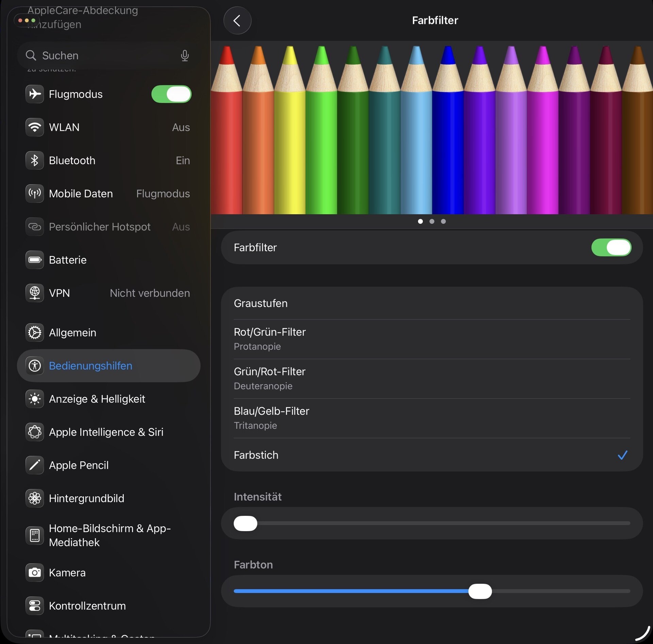The height and width of the screenshot is (644, 653).
Task: Open the Batterie icon entry
Action: [35, 260]
